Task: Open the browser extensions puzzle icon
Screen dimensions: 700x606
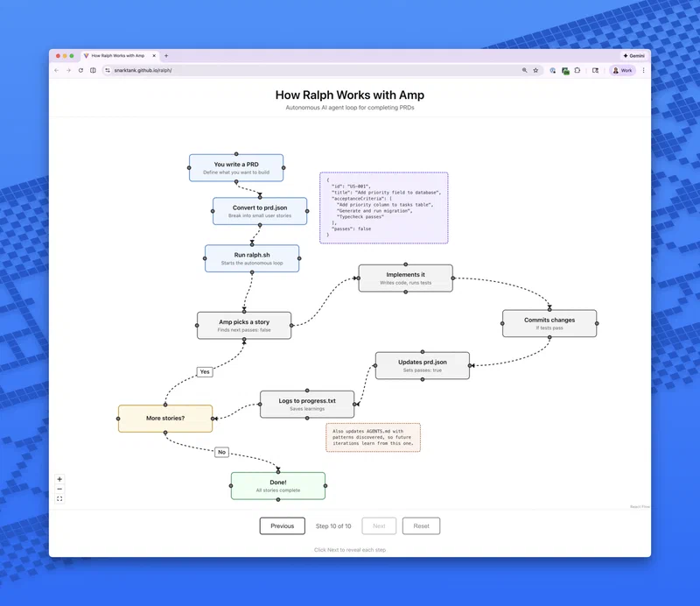Action: 577,70
